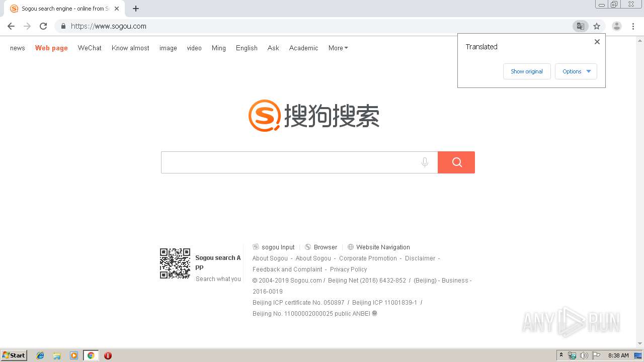Image resolution: width=644 pixels, height=362 pixels.
Task: Click Beijing ICP certificate No. 050897
Action: click(x=298, y=303)
